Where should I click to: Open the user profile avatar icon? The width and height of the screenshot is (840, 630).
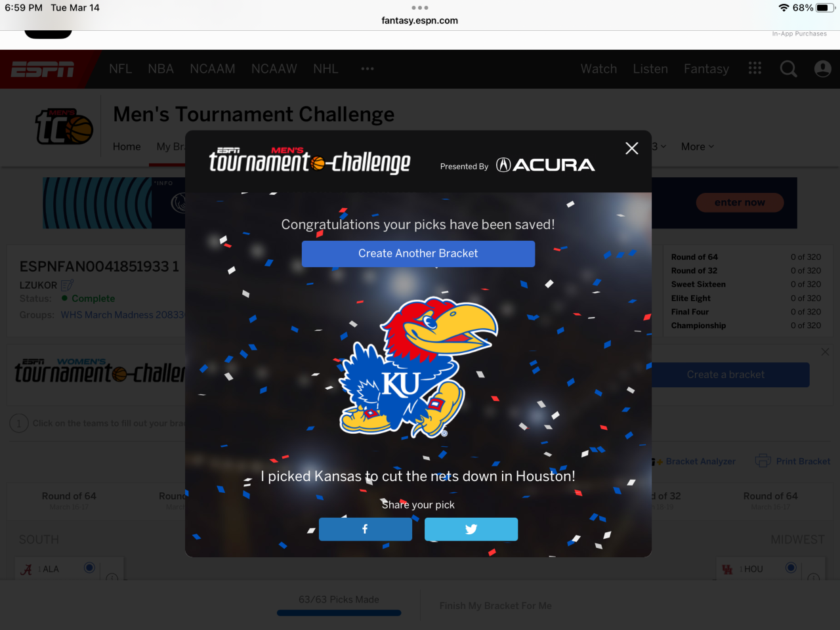822,69
